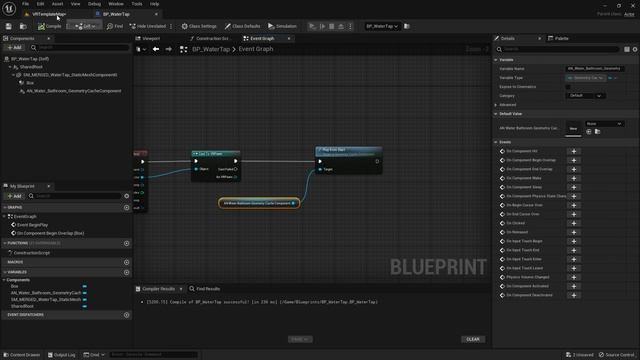640x360 pixels.
Task: Add new function with FUNCTIONS plus icon
Action: coord(127,244)
